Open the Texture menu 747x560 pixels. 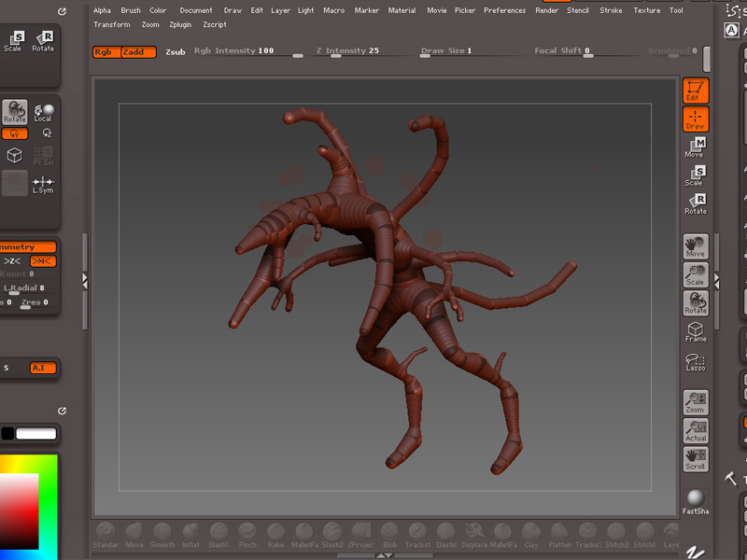[x=646, y=10]
